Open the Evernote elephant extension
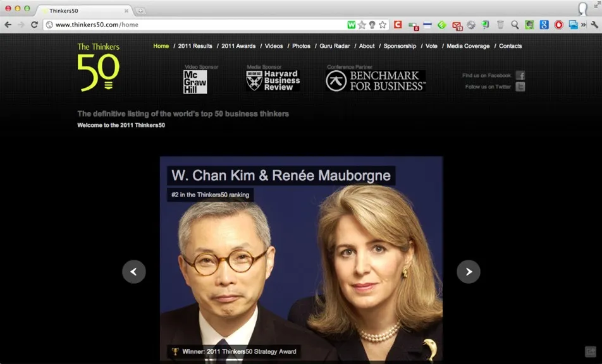The height and width of the screenshot is (364, 602). tap(529, 25)
